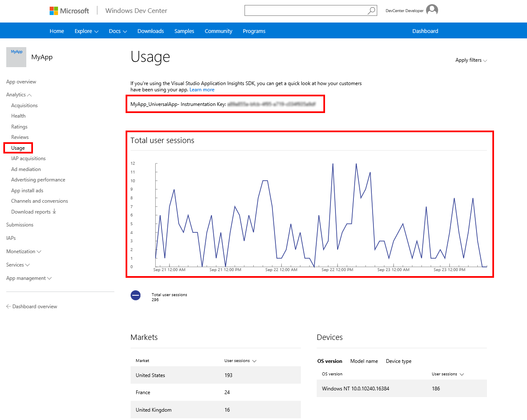Click the Microsoft logo

coord(69,11)
